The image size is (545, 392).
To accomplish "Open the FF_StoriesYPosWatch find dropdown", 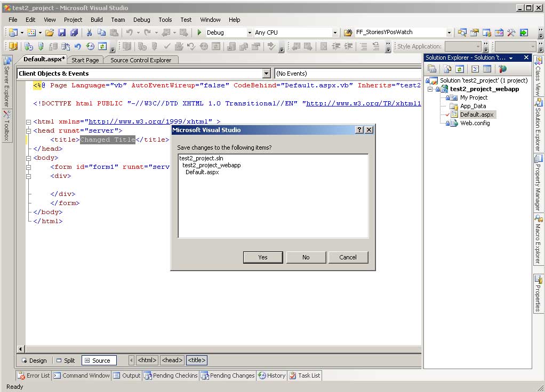I will point(449,32).
